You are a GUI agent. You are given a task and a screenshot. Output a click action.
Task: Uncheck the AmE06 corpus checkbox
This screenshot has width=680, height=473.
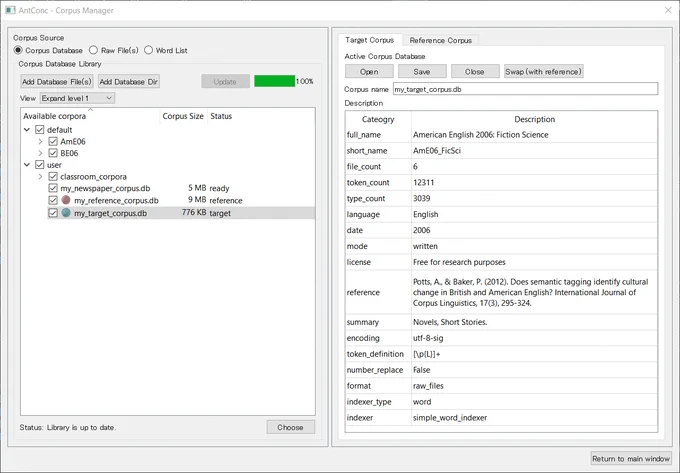[53, 141]
